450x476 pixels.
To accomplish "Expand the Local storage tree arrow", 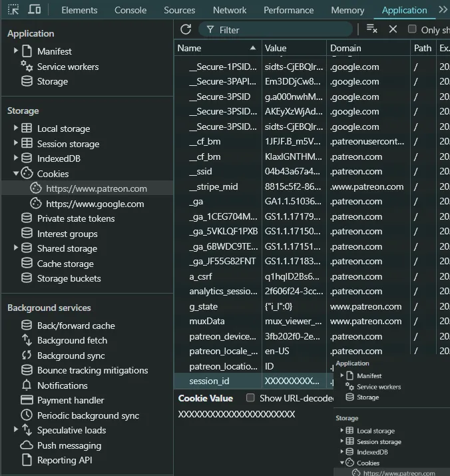I will click(x=16, y=128).
